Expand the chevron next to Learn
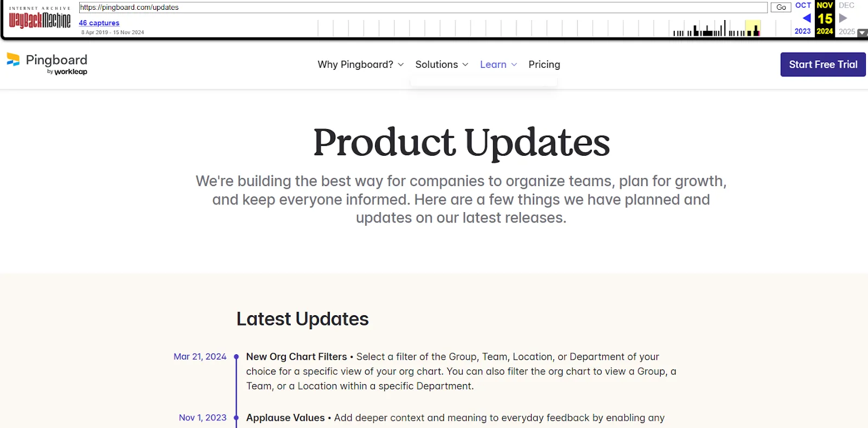This screenshot has height=428, width=868. (514, 65)
